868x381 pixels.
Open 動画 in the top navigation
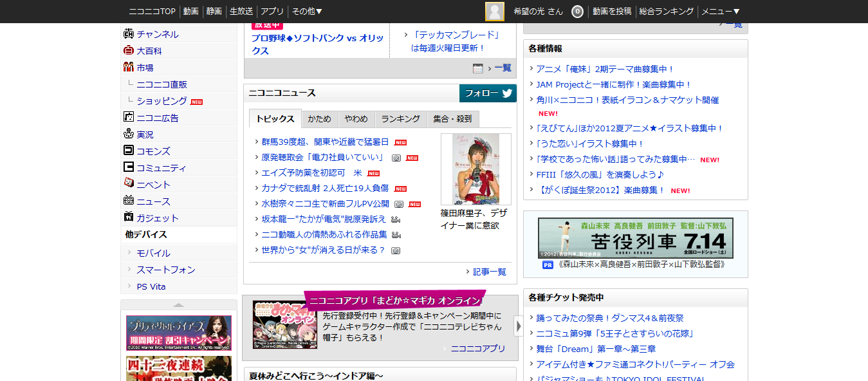tap(191, 12)
